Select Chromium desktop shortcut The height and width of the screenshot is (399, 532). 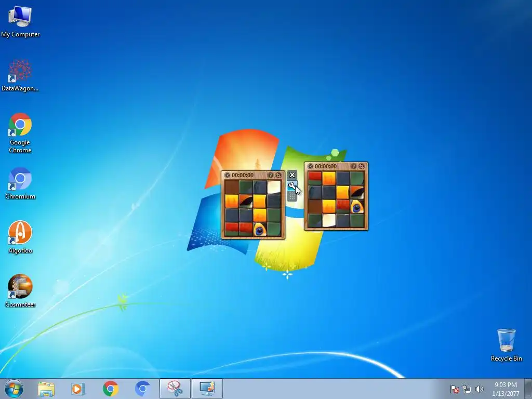[x=20, y=183]
